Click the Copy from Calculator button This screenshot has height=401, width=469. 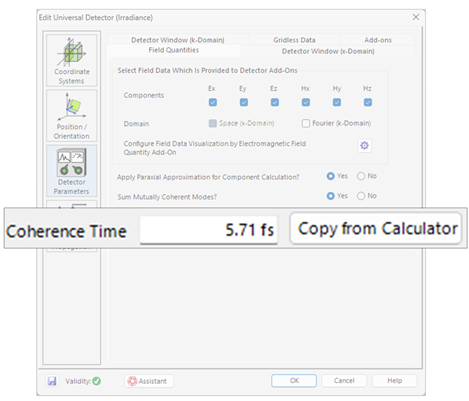coord(376,229)
